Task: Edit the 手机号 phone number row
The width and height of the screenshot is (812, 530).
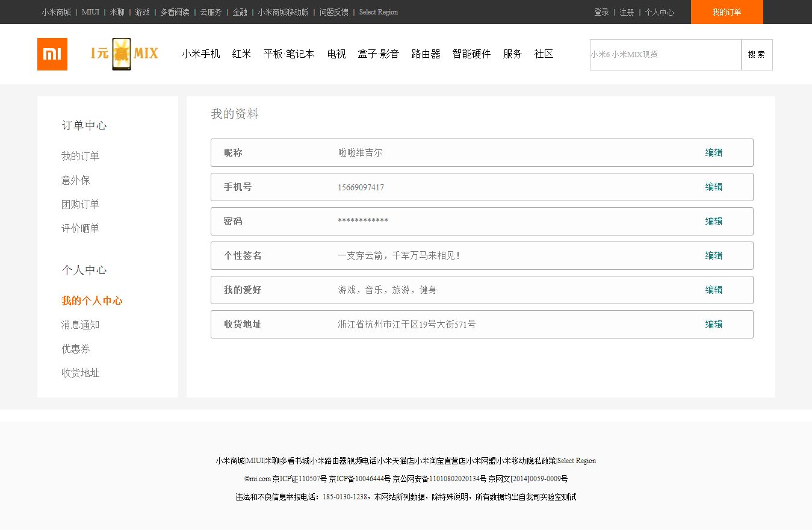Action: coord(714,187)
